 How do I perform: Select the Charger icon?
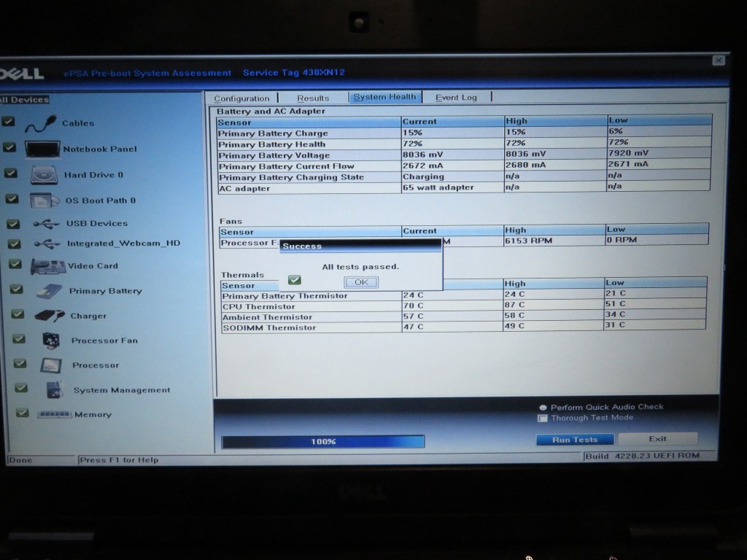(50, 316)
